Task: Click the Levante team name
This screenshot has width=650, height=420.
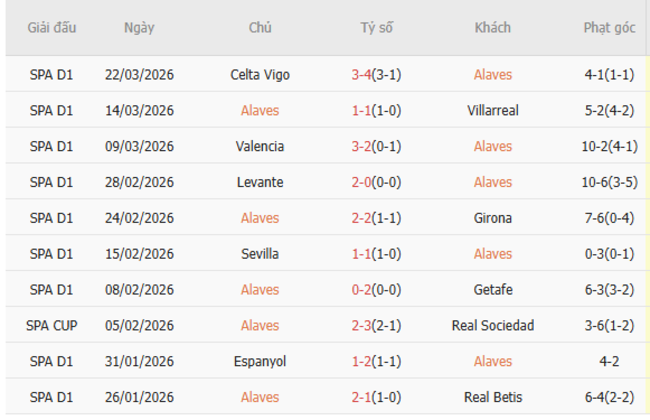Action: [x=259, y=182]
